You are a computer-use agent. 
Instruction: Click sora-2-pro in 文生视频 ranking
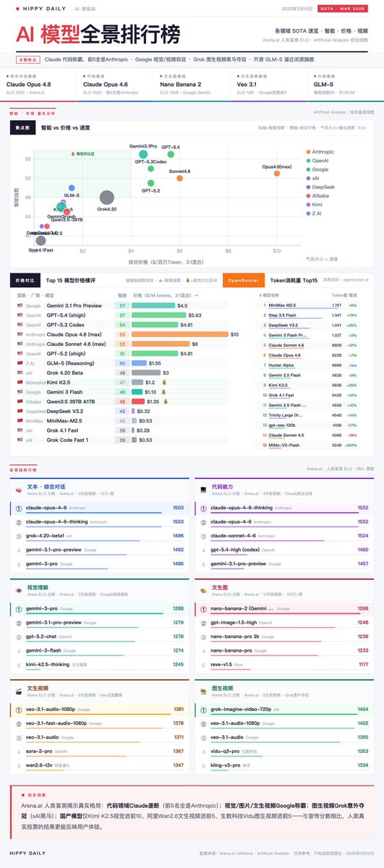tap(40, 750)
